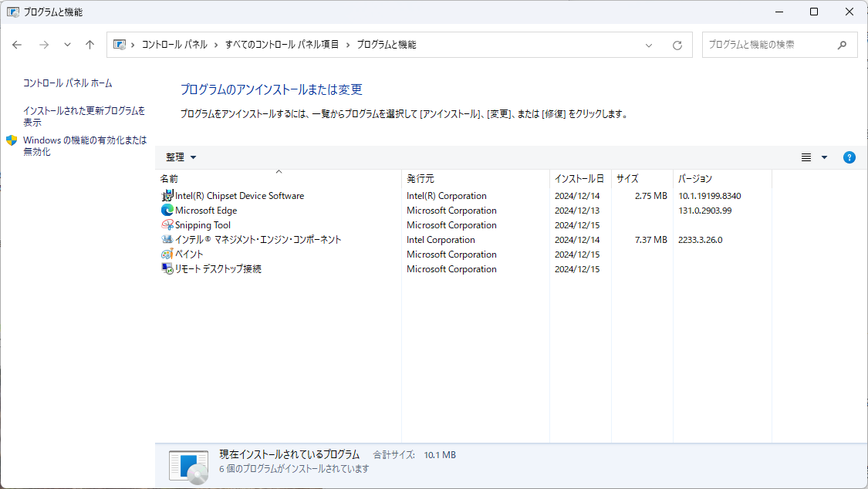The height and width of the screenshot is (489, 868).
Task: Click the Microsoft Edge program icon
Action: pyautogui.click(x=167, y=211)
